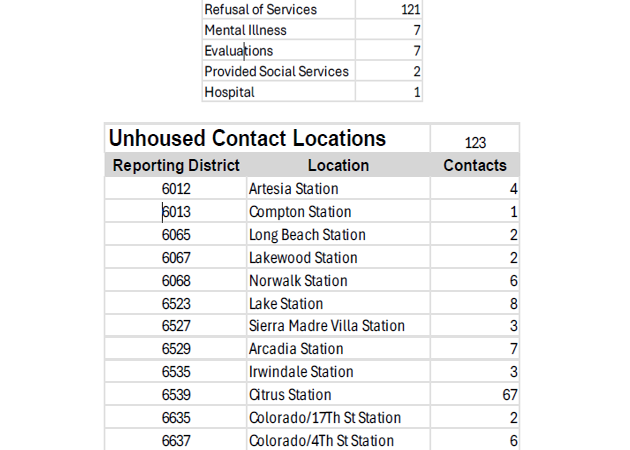Select the Long Beach Station cell
Screen dimensions: 630x450
[x=307, y=235]
